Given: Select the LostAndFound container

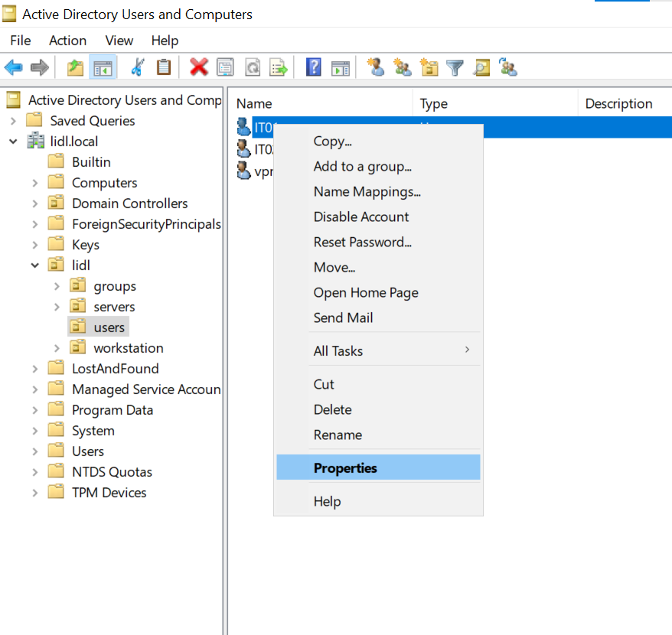Looking at the screenshot, I should (116, 369).
